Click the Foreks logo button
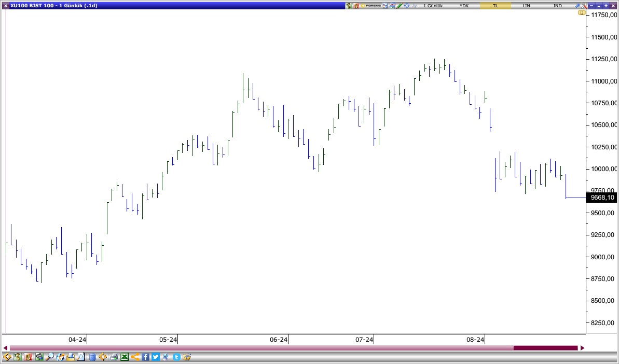Screen dimensions: 619x364 tap(373, 5)
